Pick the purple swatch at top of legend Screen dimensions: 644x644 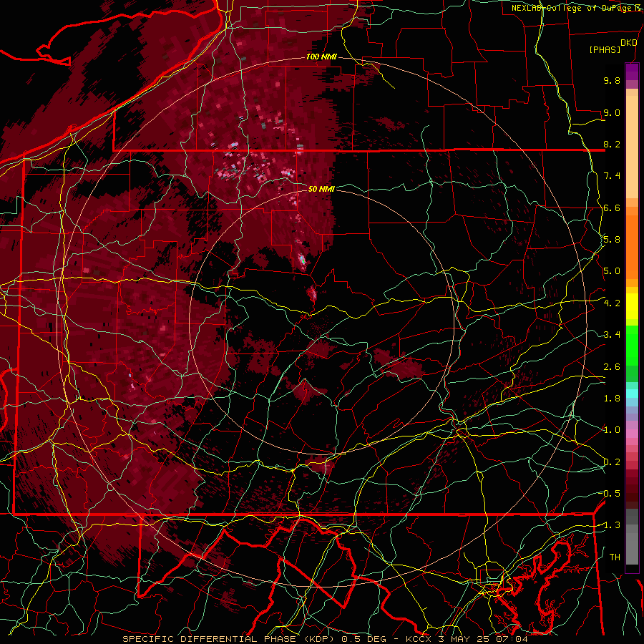pos(632,72)
